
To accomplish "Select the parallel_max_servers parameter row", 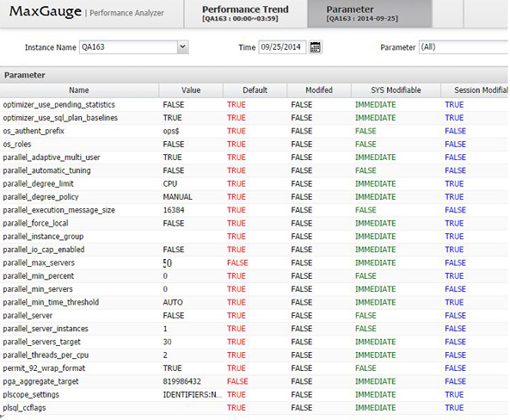I will pos(254,262).
